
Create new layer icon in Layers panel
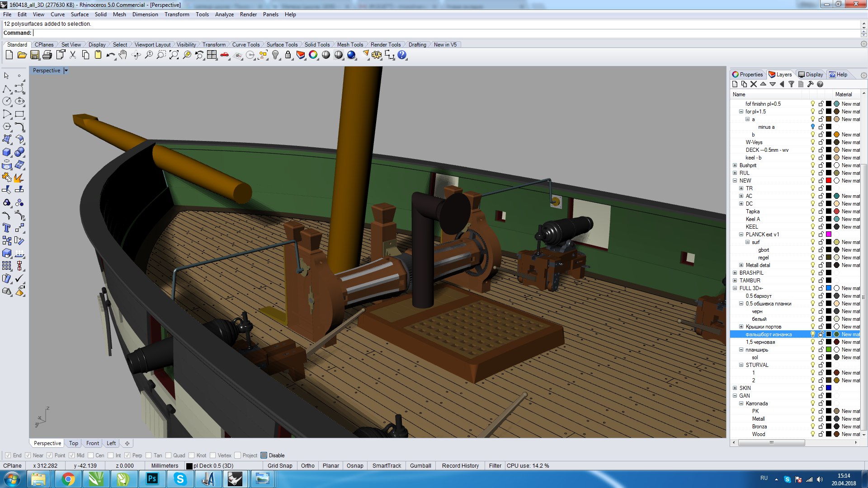pos(735,84)
